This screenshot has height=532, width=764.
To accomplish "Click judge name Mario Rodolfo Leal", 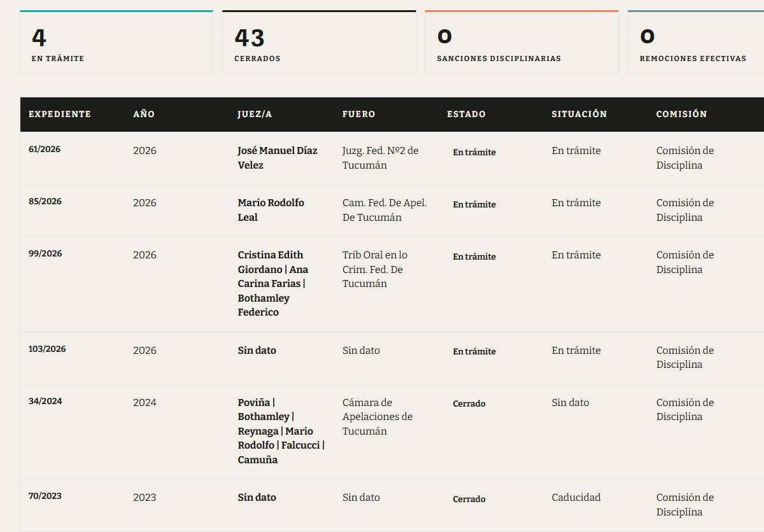I will tap(271, 210).
